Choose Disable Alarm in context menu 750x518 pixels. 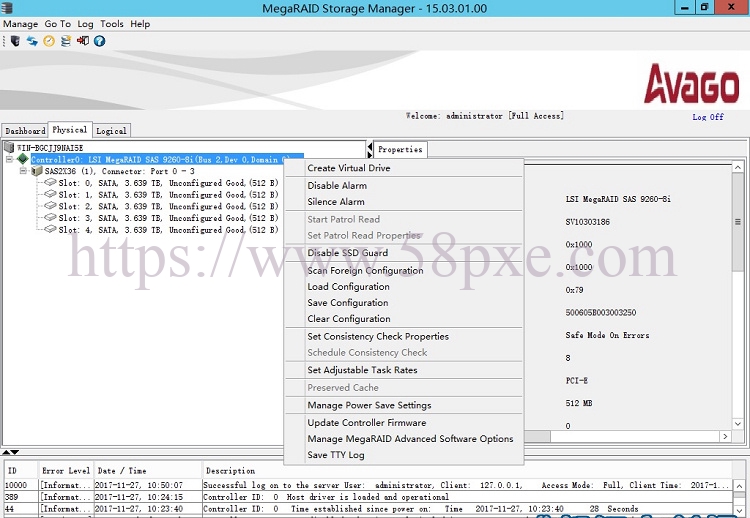point(404,186)
